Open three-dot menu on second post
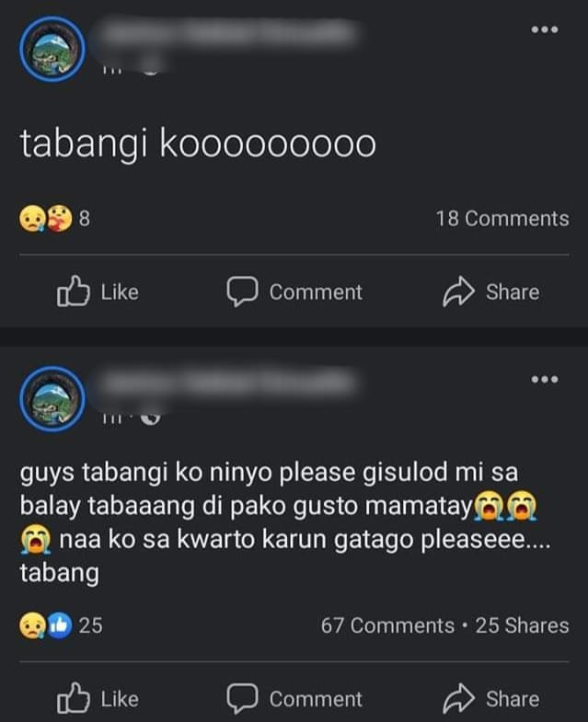588x722 pixels. 544,380
